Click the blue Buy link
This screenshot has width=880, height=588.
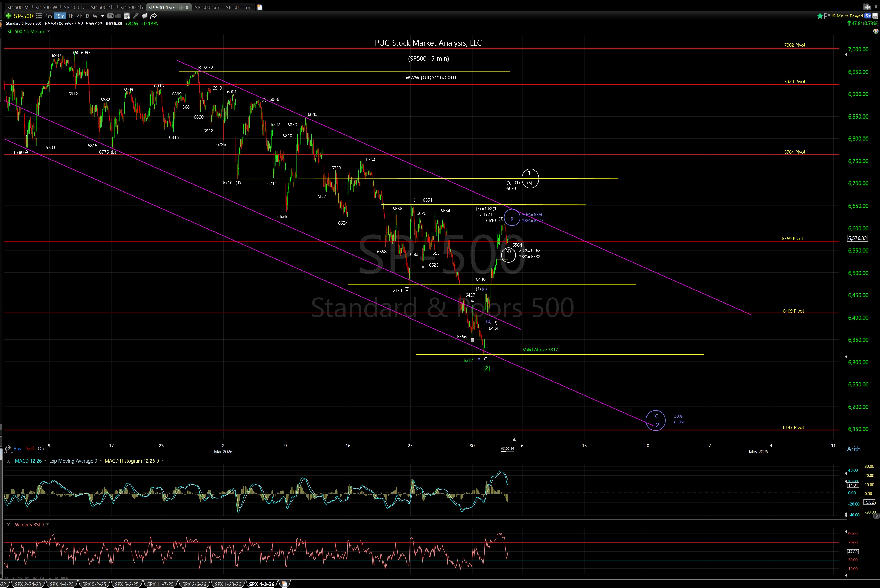(x=18, y=449)
